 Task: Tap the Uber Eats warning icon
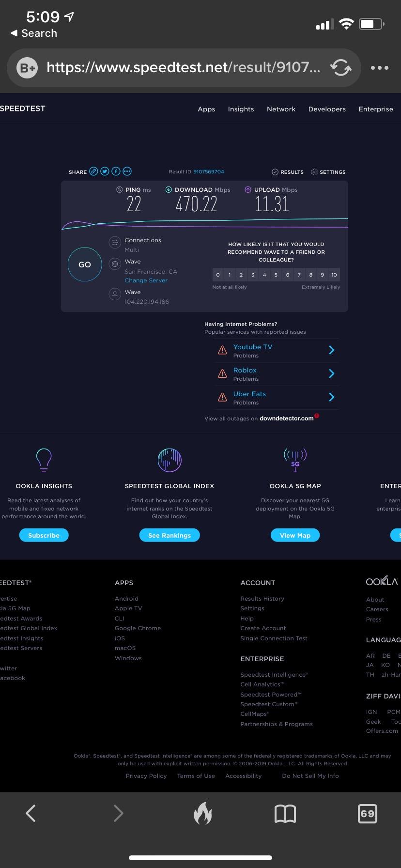tap(222, 397)
